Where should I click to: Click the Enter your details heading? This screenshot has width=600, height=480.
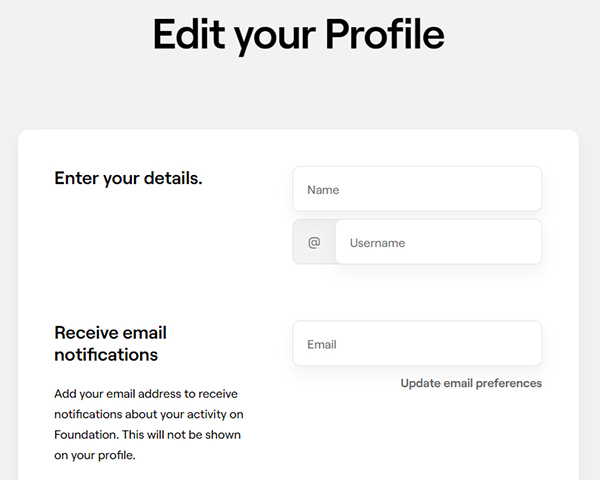point(128,178)
